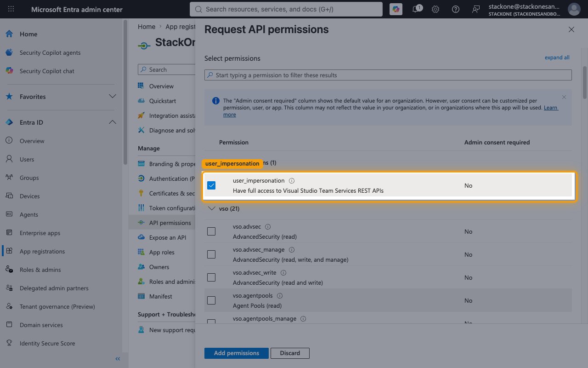Open Manifest menu item
This screenshot has height=368, width=588.
click(160, 296)
